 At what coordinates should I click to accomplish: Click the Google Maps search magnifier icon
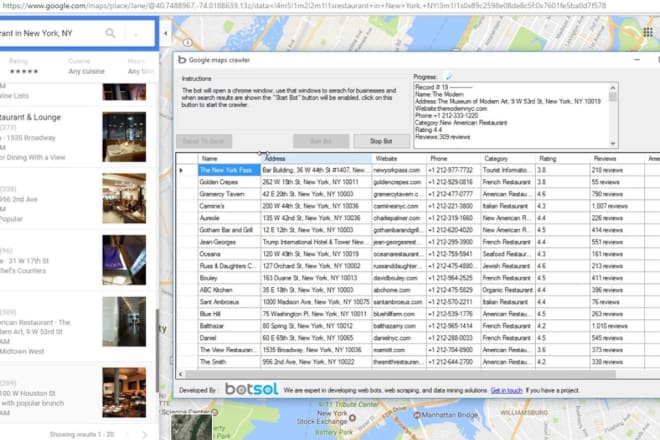[x=110, y=33]
